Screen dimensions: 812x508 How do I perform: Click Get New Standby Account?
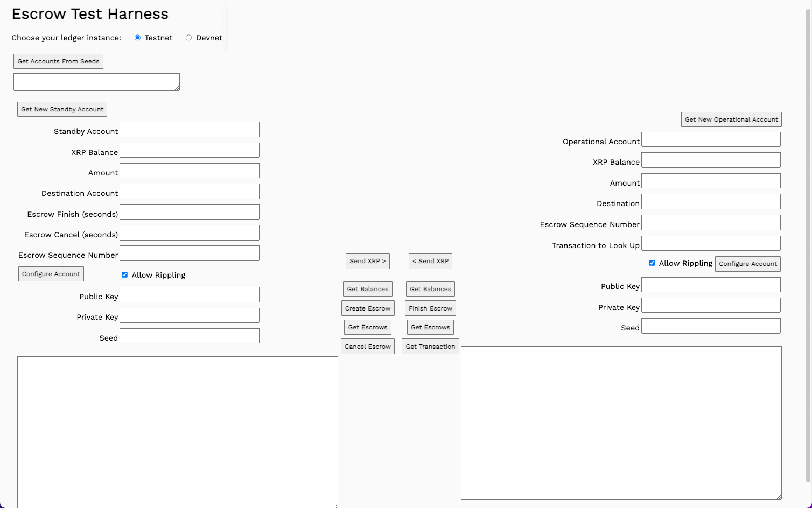click(x=61, y=109)
